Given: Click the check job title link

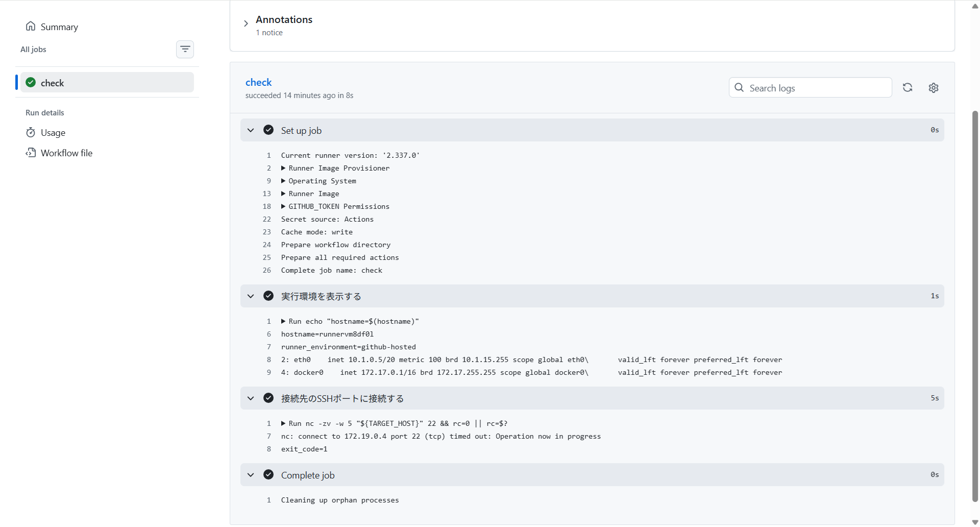Looking at the screenshot, I should (258, 82).
